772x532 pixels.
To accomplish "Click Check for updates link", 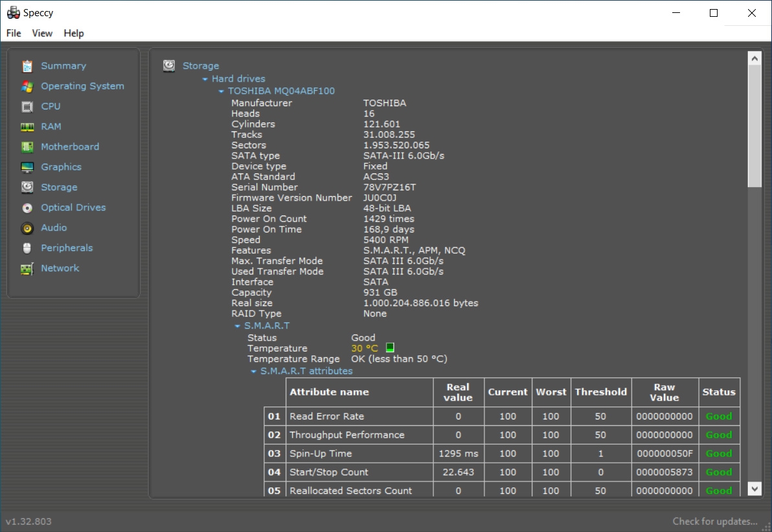I will tap(715, 521).
